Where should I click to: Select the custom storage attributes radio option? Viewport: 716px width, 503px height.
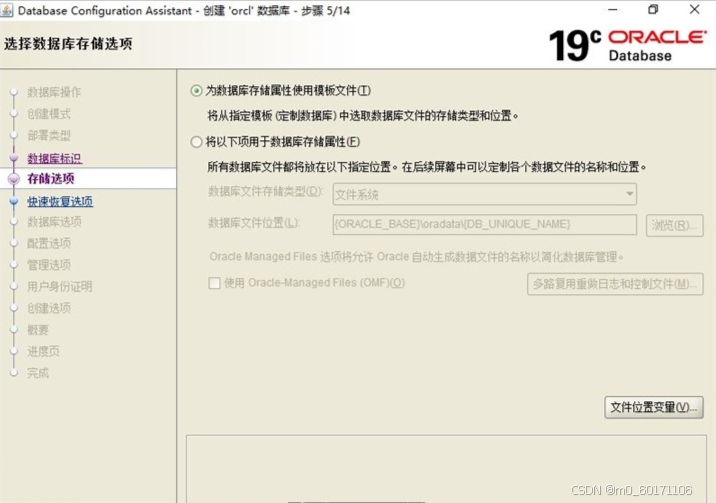[x=196, y=142]
